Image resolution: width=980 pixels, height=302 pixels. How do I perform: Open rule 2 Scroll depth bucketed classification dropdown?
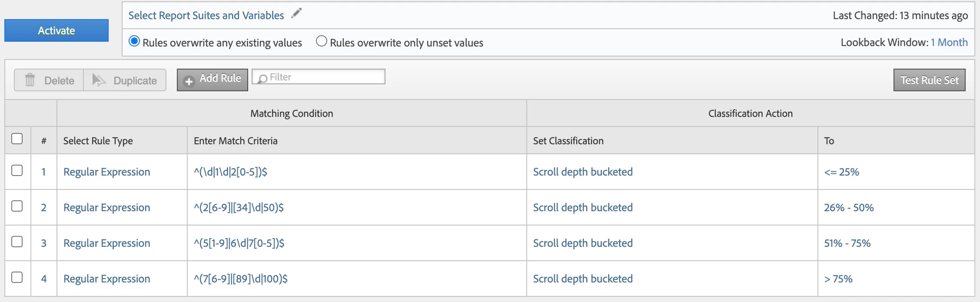(x=582, y=208)
